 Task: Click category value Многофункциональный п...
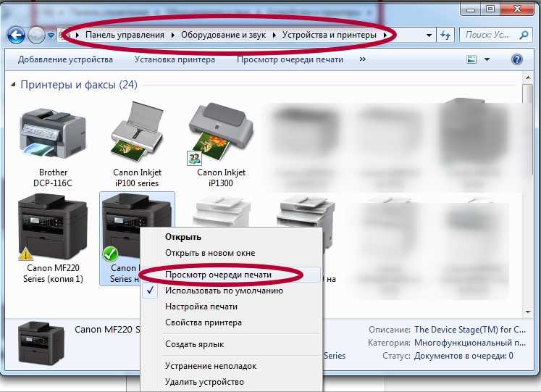tap(470, 343)
